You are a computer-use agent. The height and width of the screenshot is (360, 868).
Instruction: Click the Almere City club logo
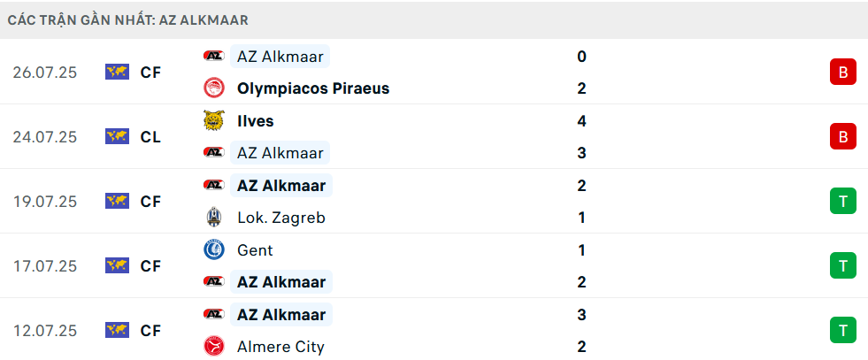pyautogui.click(x=213, y=347)
